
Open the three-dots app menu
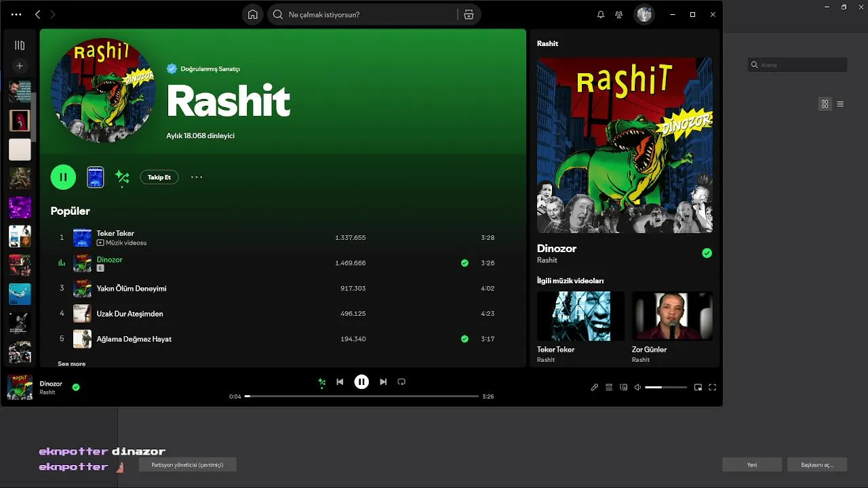point(16,14)
